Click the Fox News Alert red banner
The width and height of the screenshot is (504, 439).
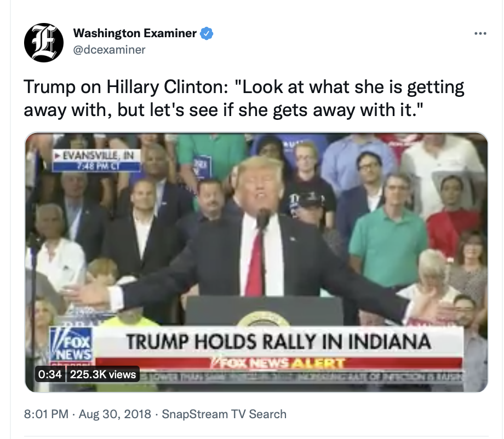click(279, 363)
